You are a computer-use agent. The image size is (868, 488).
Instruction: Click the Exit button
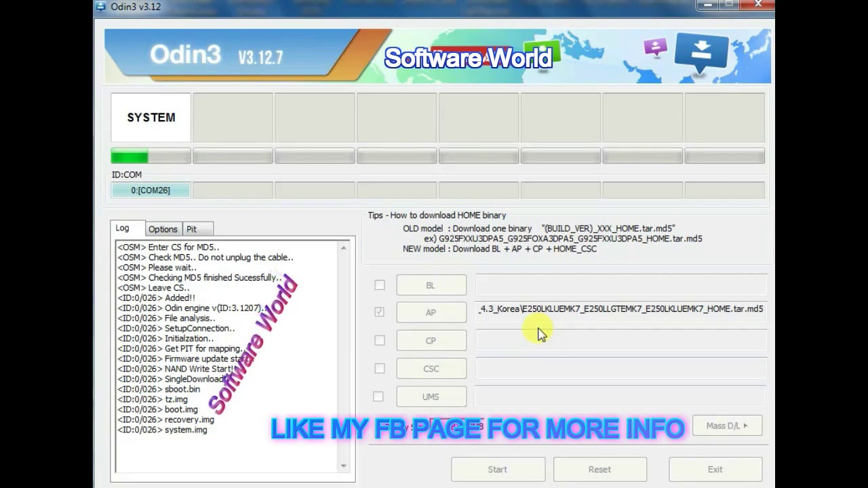point(715,469)
